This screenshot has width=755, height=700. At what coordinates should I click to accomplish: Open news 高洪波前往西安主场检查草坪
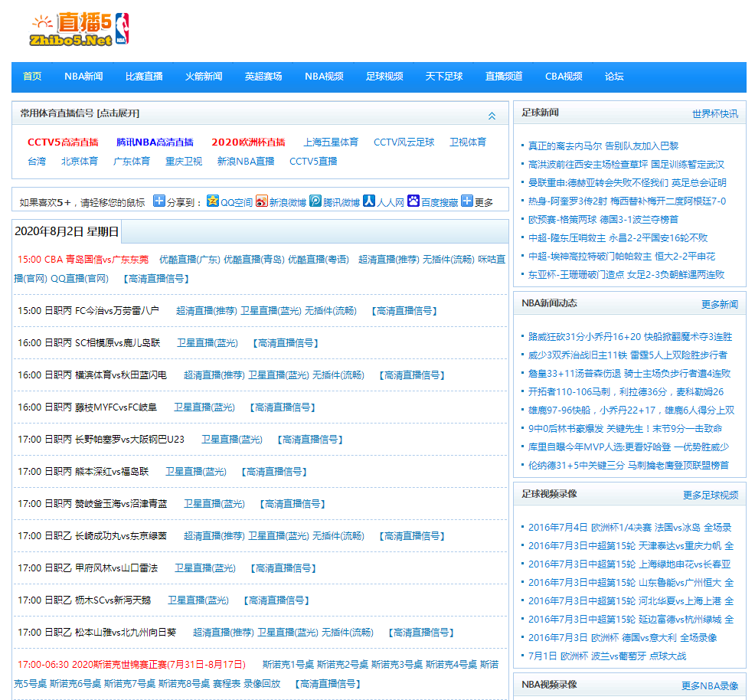626,164
